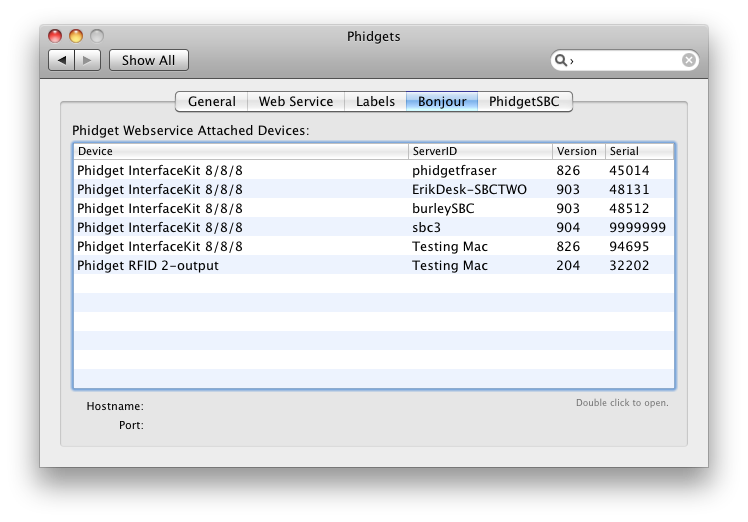Select the Phidget RFID 2-output row
Image resolution: width=748 pixels, height=522 pixels.
374,265
